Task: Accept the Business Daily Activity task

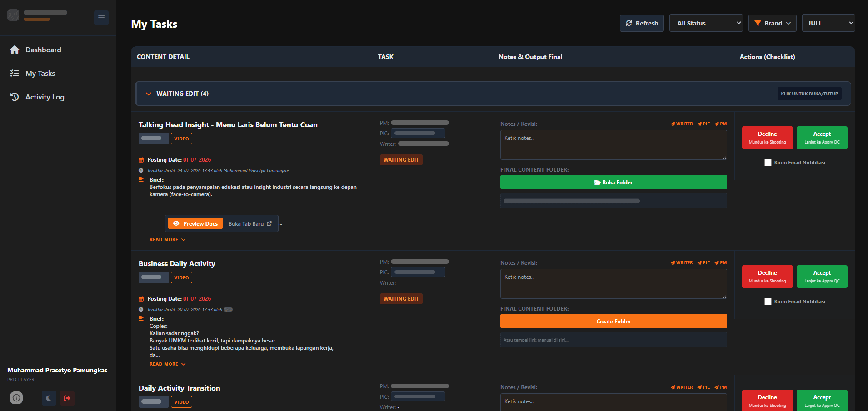Action: [822, 277]
